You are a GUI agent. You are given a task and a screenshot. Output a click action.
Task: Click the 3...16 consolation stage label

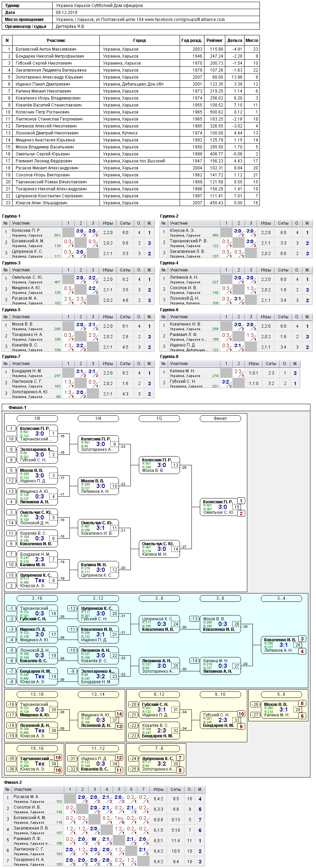[37, 598]
